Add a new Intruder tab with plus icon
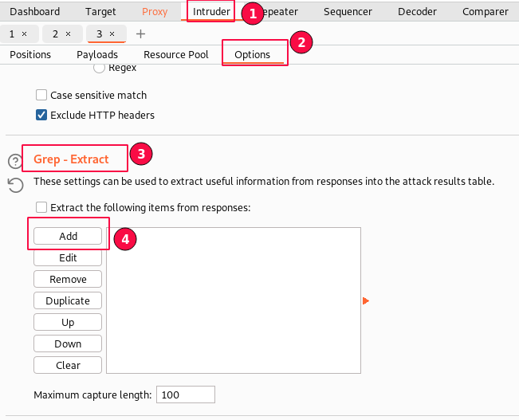 [141, 34]
